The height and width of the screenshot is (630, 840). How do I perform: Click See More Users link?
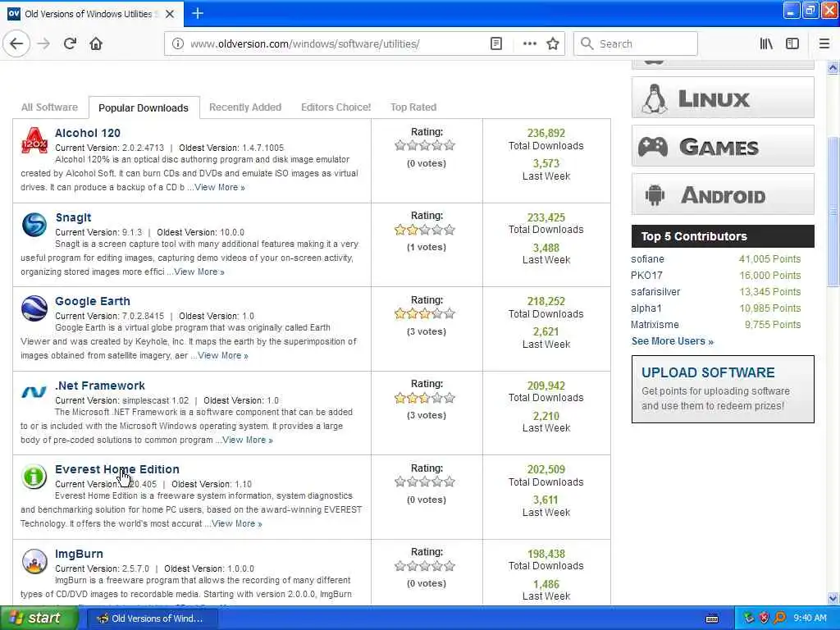coord(673,341)
